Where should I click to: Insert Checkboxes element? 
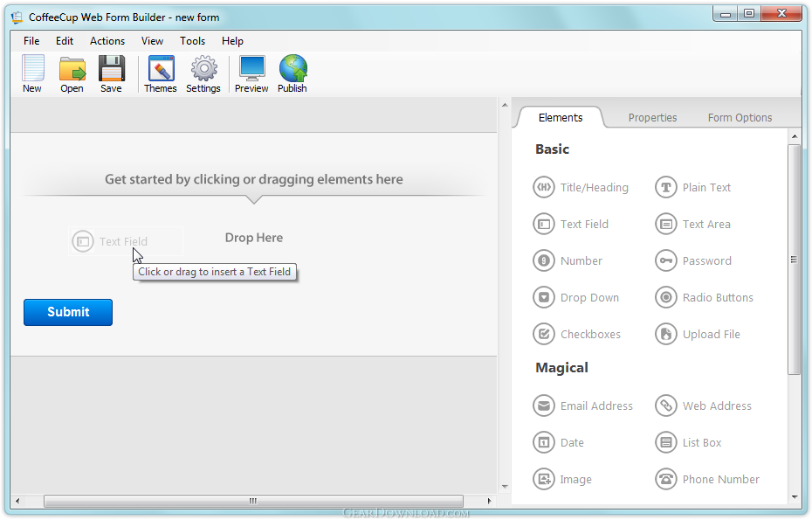point(577,335)
